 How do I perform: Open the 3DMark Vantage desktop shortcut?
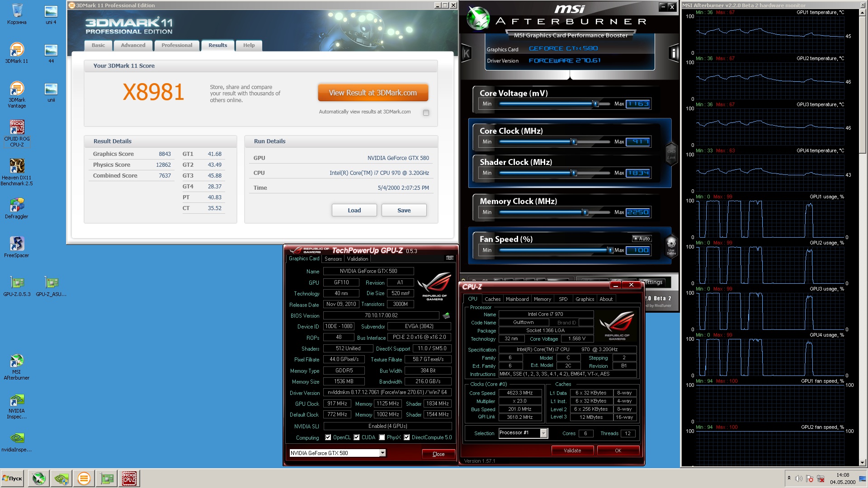point(17,94)
